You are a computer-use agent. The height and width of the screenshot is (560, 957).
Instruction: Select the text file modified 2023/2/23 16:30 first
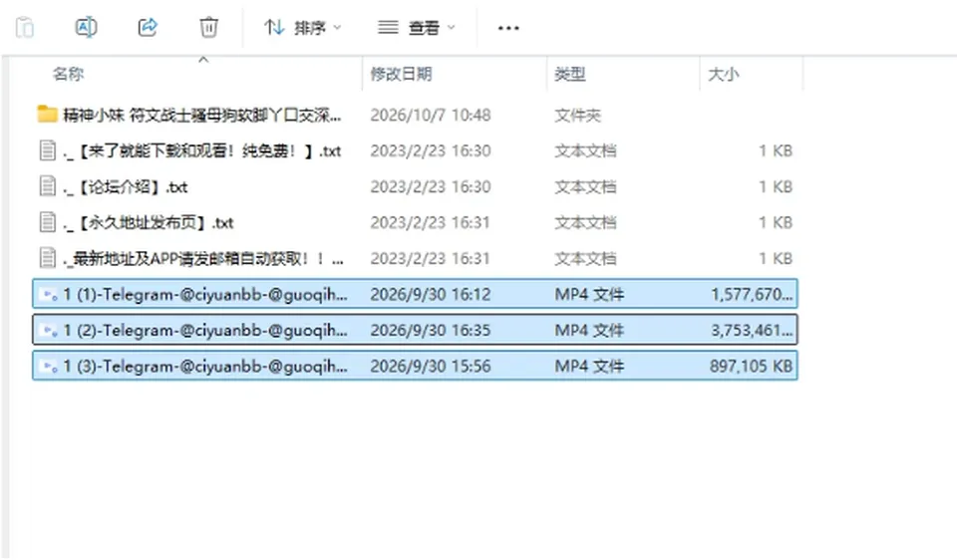tap(415, 150)
